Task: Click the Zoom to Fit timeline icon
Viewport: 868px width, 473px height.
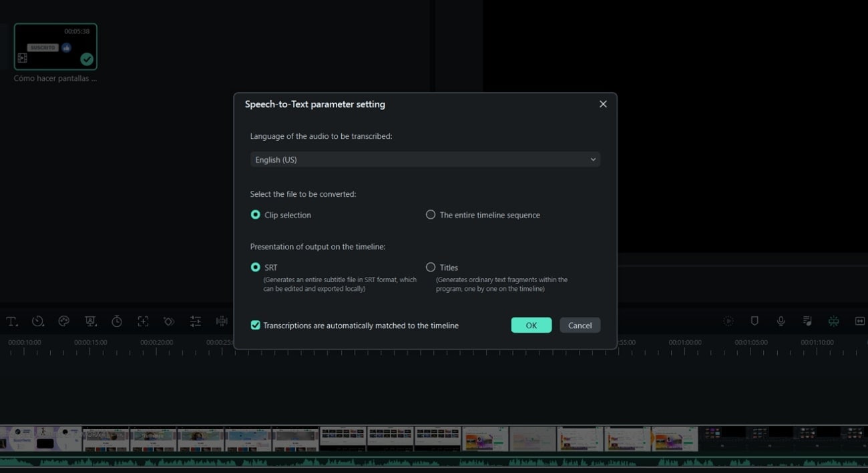Action: (x=860, y=321)
